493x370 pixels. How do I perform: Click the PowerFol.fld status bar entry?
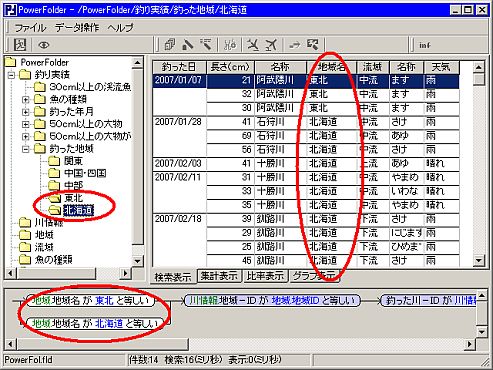[29, 360]
